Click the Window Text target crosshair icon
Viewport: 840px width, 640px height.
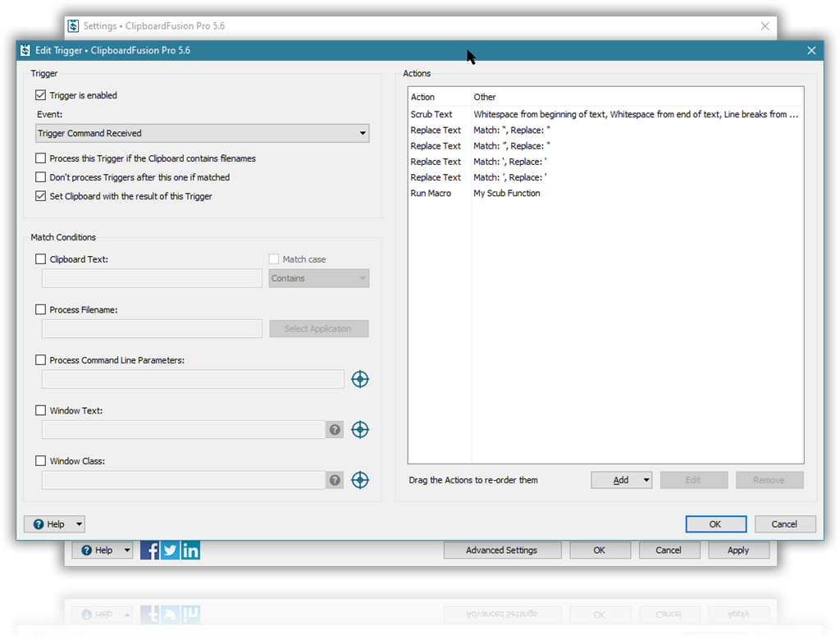click(360, 430)
